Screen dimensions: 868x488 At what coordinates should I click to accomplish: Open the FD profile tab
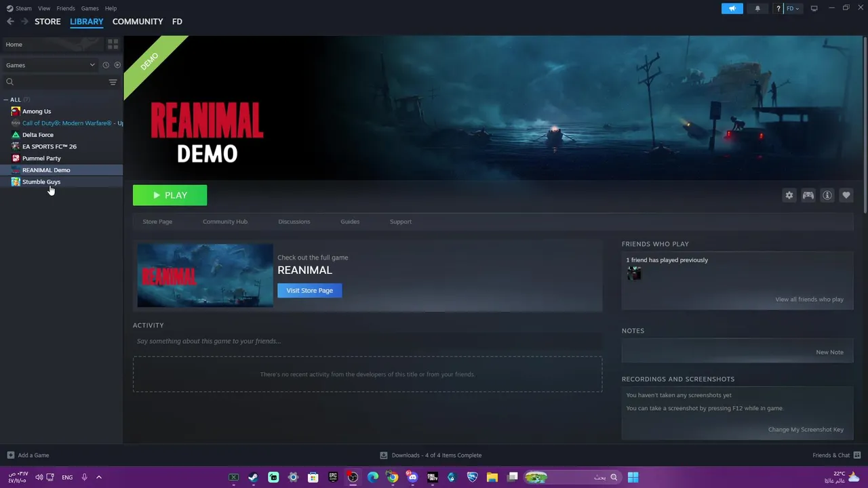[177, 22]
